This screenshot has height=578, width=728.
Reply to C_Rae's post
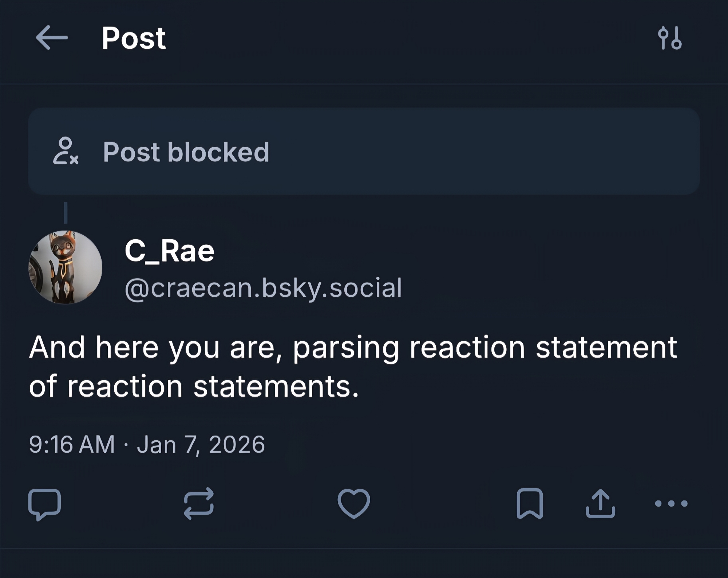(44, 504)
